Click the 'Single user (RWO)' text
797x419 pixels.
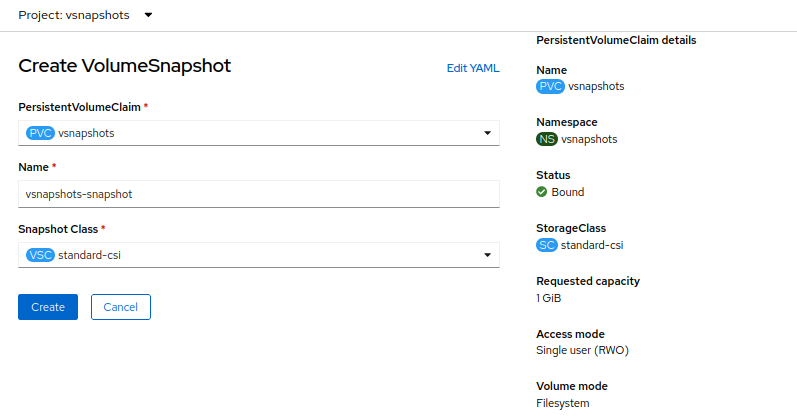coord(583,350)
